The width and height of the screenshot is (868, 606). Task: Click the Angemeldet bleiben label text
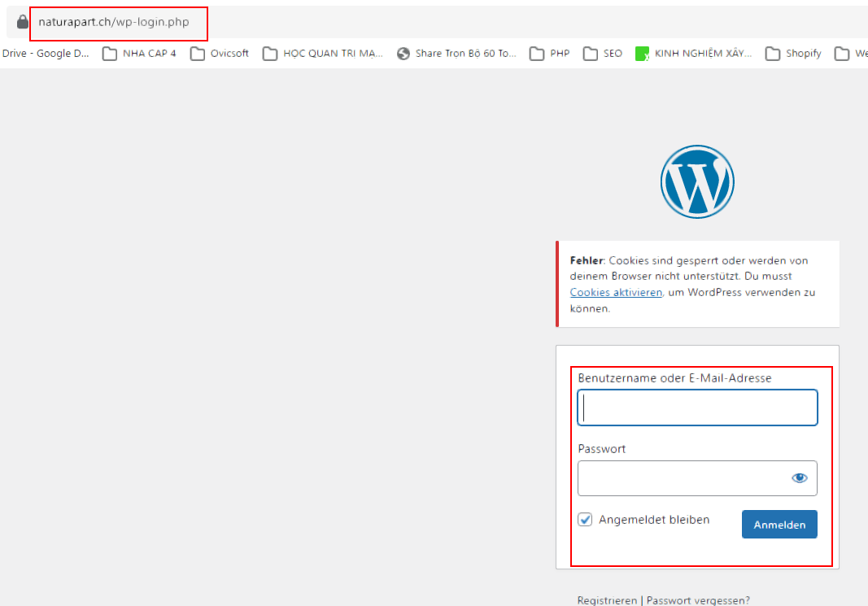tap(654, 520)
